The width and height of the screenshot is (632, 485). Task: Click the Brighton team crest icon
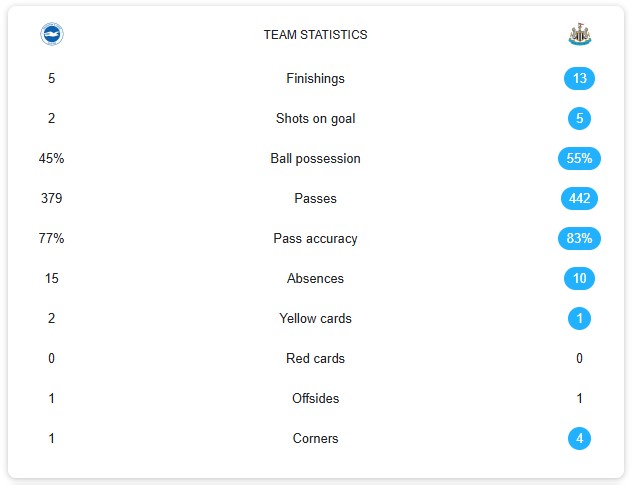52,34
